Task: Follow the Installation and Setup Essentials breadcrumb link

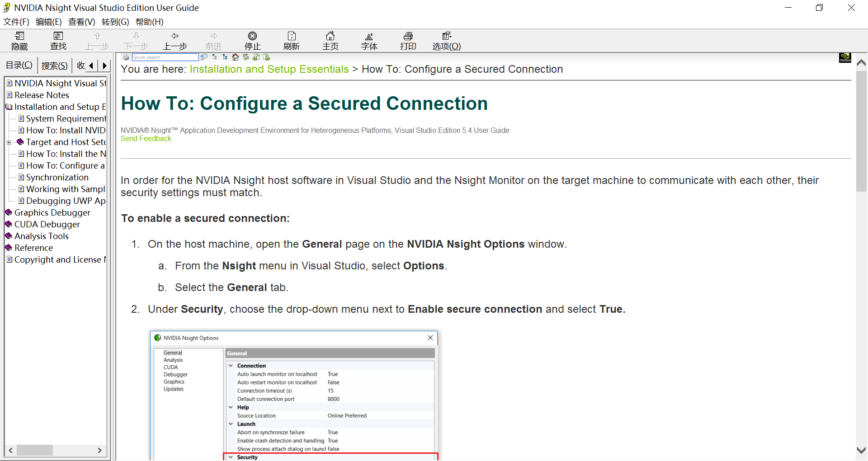Action: pyautogui.click(x=269, y=69)
